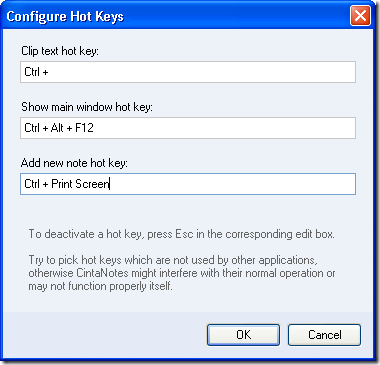
Task: Click the Clip text hot key field
Action: pyautogui.click(x=188, y=72)
